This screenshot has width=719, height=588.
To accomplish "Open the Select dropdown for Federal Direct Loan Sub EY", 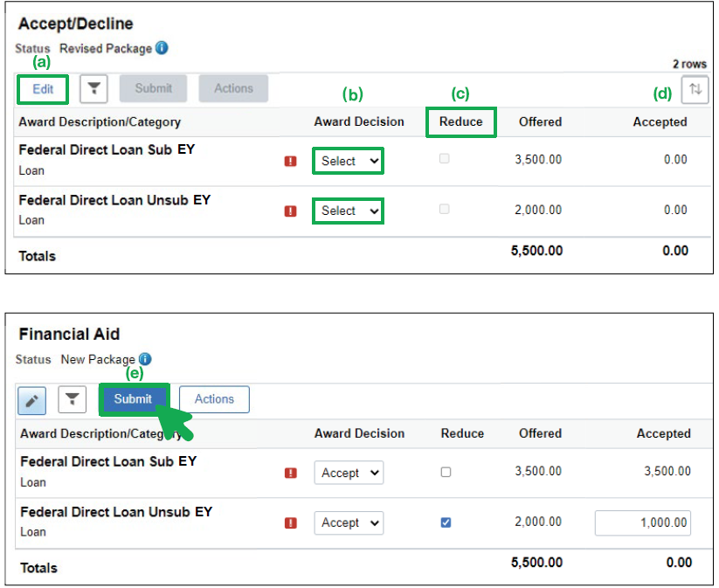I will coord(348,160).
